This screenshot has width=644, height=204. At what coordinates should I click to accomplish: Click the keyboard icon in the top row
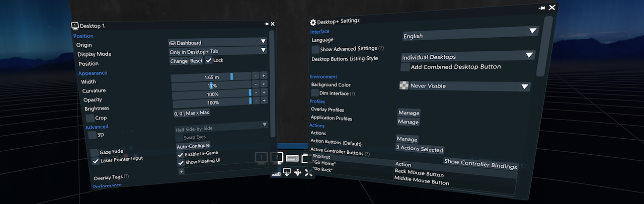(292, 158)
